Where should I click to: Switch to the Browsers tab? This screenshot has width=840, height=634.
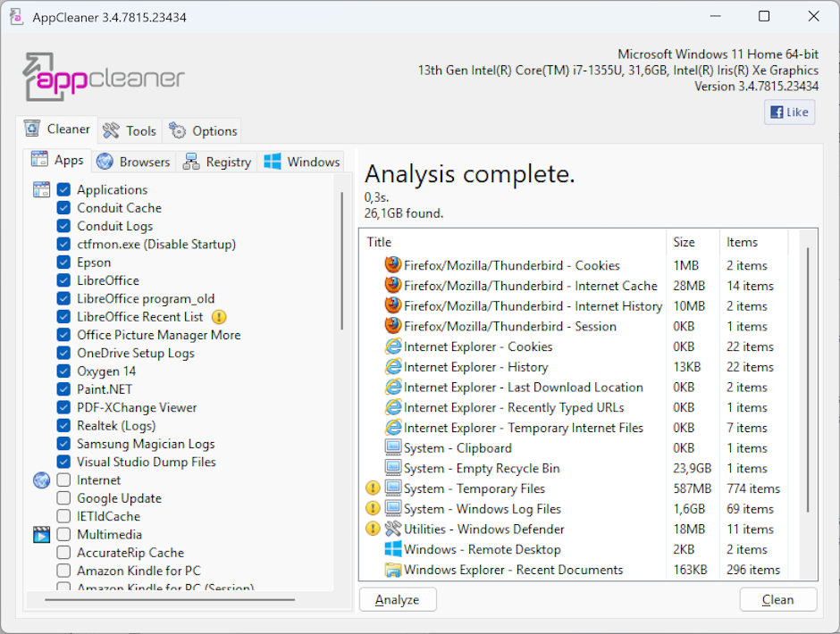pos(133,162)
